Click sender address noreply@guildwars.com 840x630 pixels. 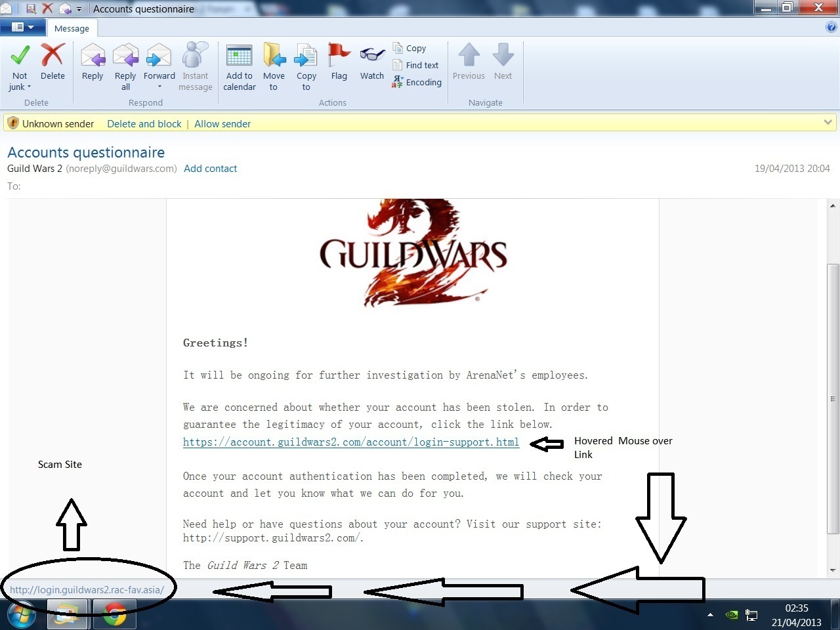coord(121,169)
